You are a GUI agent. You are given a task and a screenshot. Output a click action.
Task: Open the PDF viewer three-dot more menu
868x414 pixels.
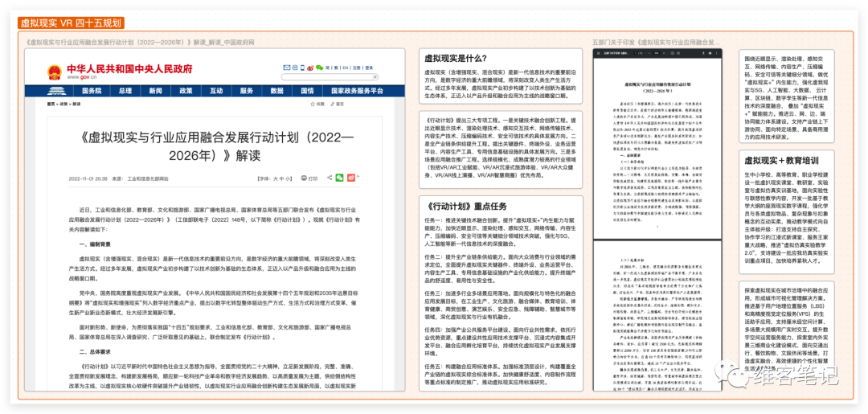click(716, 53)
